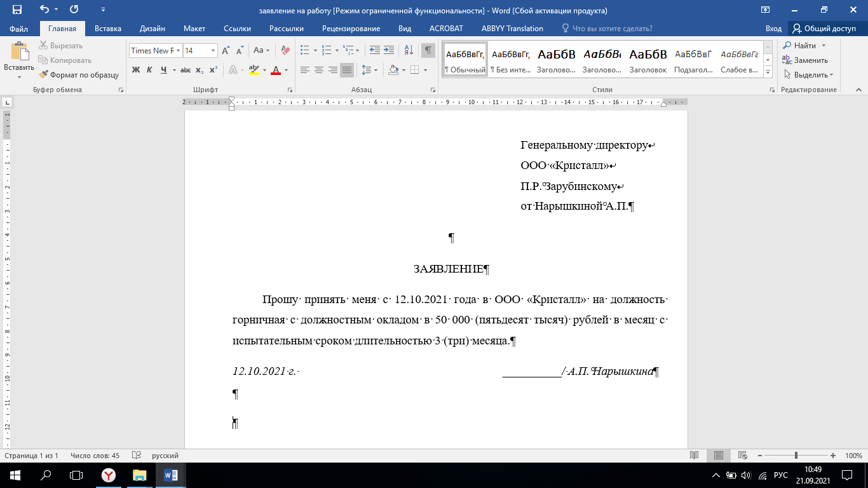Apply paragraph shading fill
The height and width of the screenshot is (488, 868).
[x=393, y=70]
